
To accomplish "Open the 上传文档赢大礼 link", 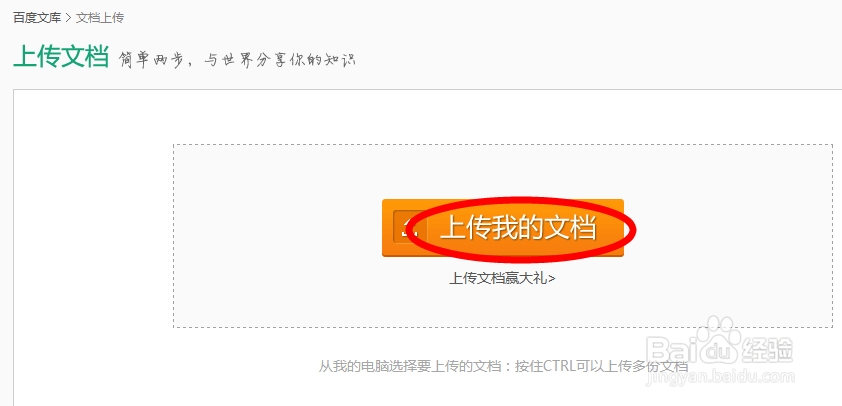I will pyautogui.click(x=502, y=279).
